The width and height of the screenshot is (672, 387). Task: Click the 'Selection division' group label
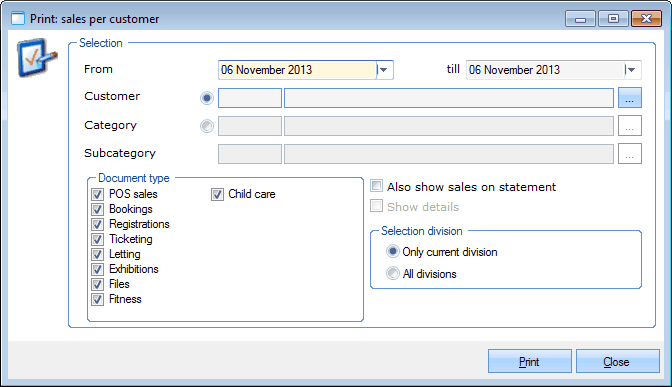point(422,231)
